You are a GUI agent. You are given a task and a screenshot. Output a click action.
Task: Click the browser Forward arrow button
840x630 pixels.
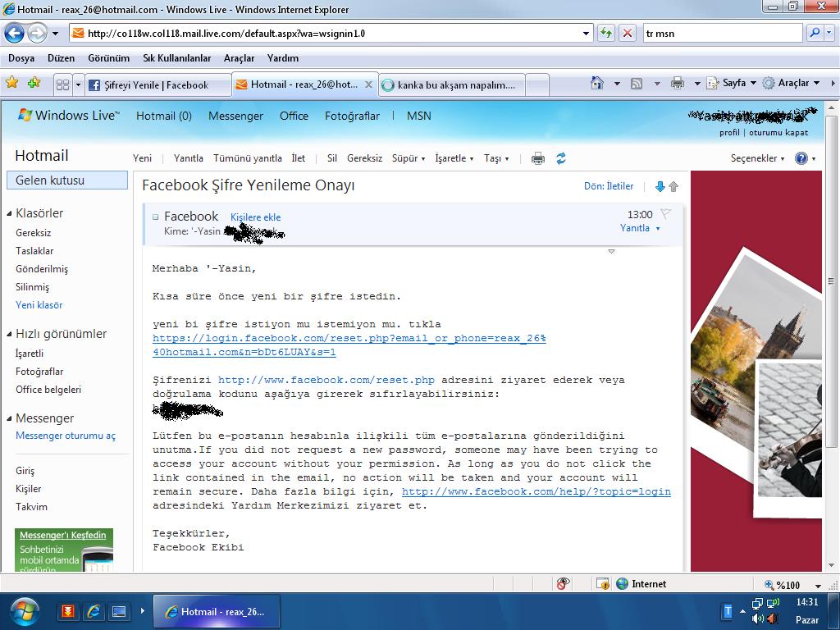point(37,33)
